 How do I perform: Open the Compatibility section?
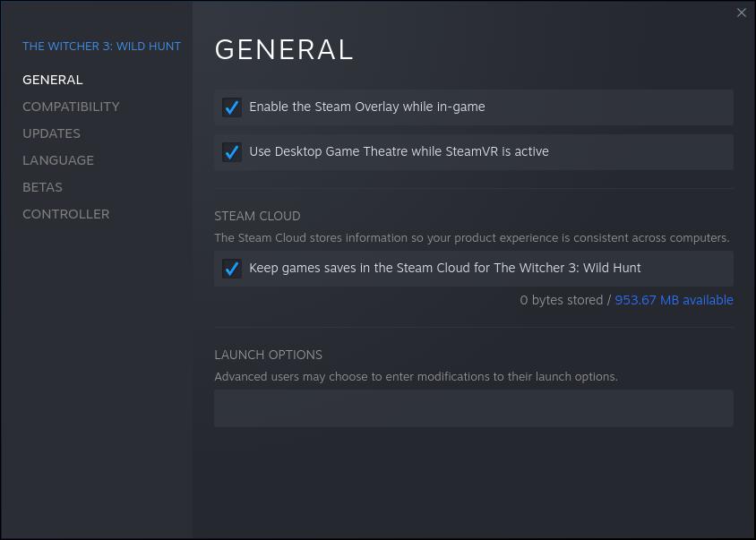71,107
